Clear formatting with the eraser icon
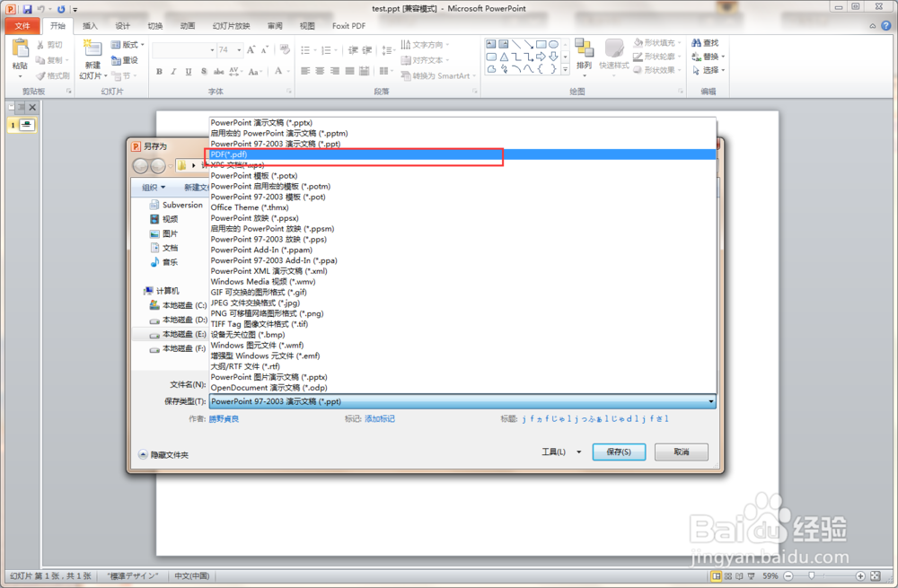The width and height of the screenshot is (898, 588). (286, 49)
